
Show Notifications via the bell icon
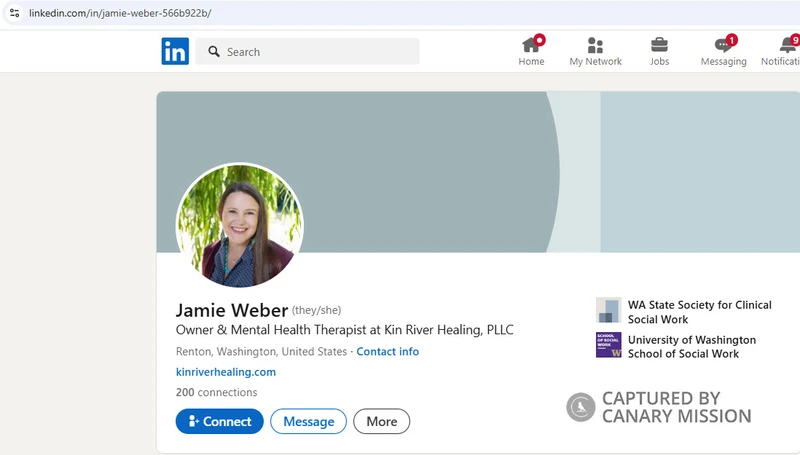(788, 45)
